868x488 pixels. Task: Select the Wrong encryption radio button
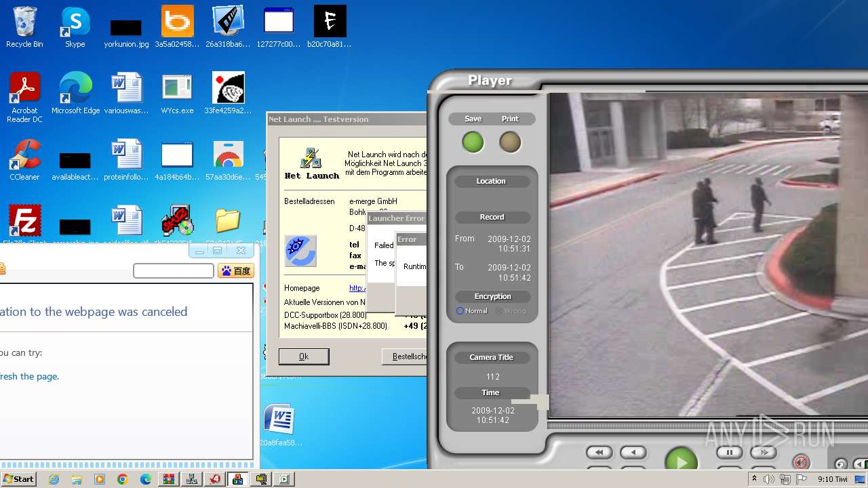click(x=498, y=311)
